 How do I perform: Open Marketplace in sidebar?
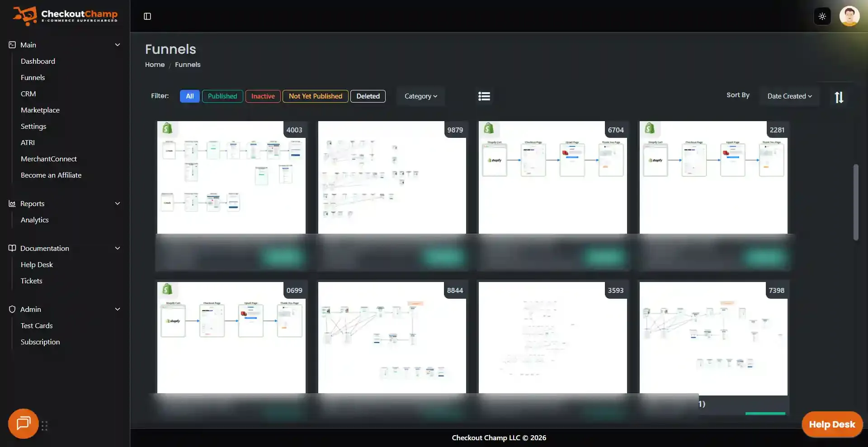40,110
